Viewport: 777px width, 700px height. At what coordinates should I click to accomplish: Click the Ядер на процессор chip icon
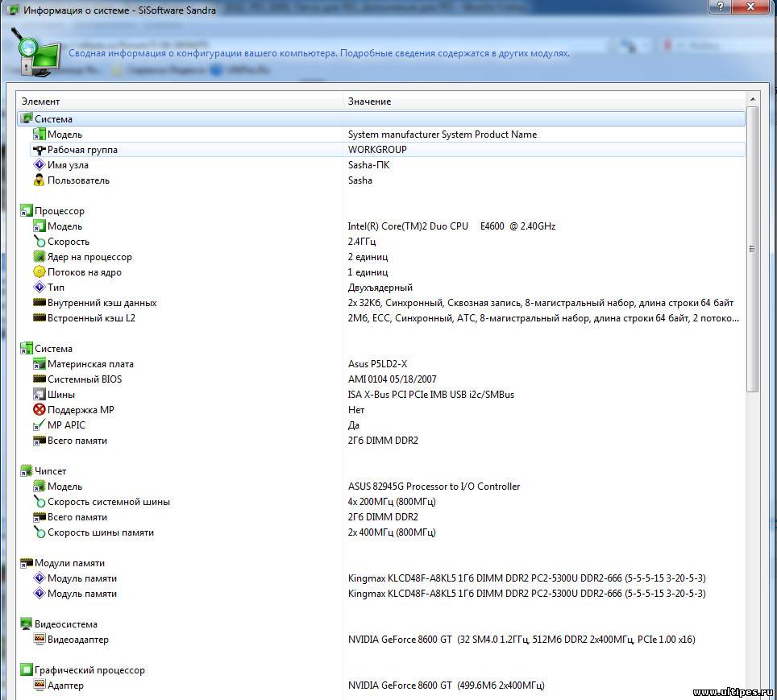39,257
